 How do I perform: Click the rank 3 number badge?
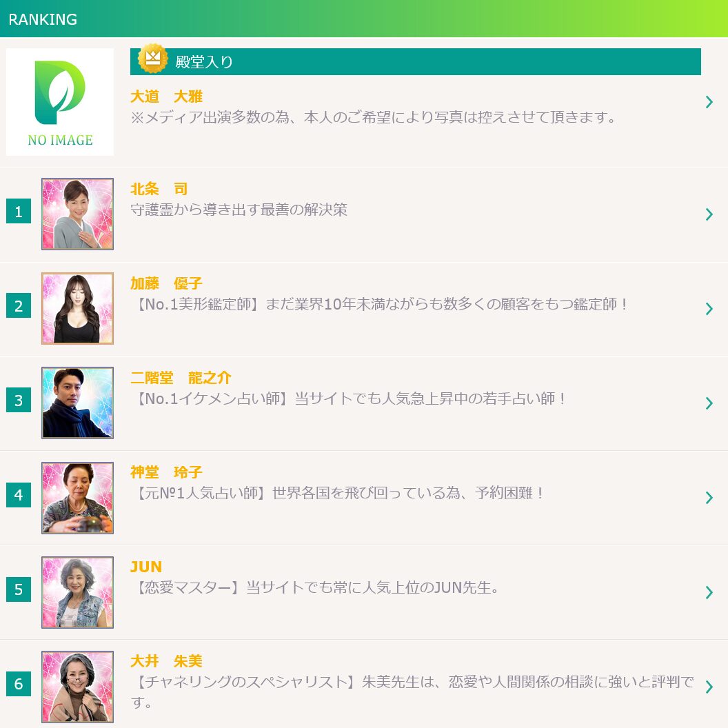19,401
